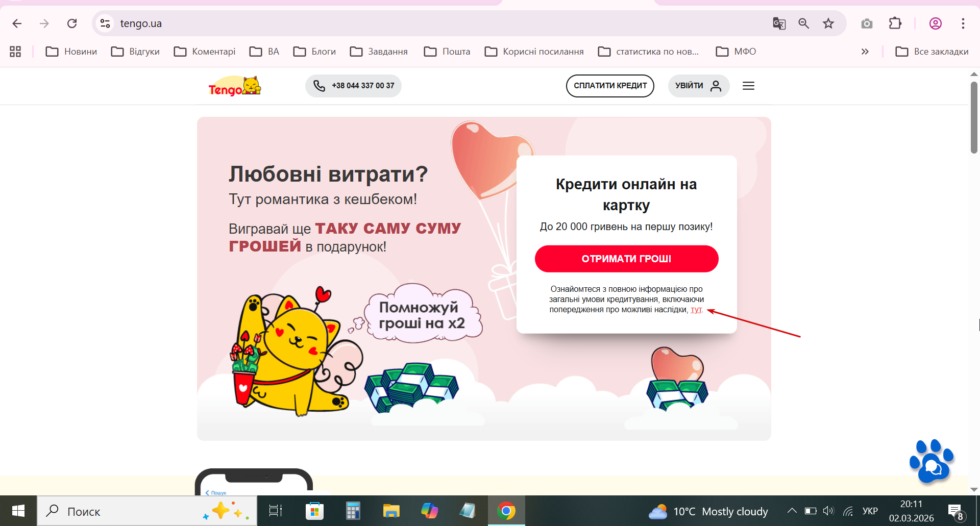Click the address bar URL tengo.ua

point(141,23)
